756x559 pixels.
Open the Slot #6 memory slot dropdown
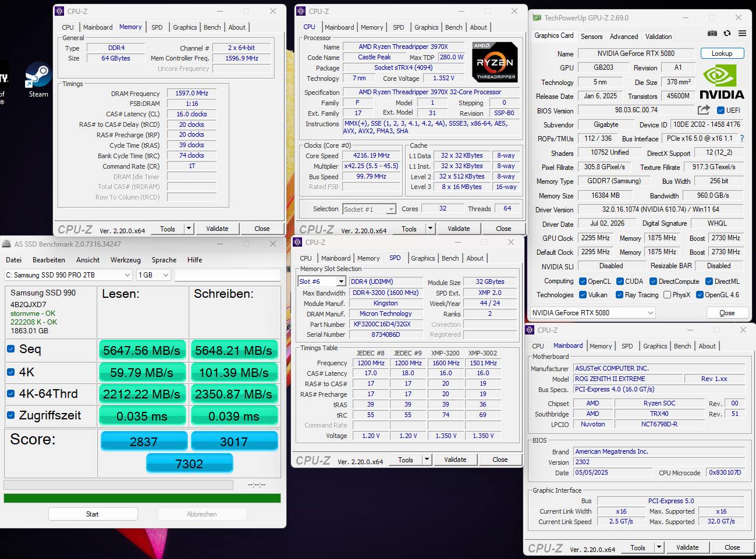322,282
